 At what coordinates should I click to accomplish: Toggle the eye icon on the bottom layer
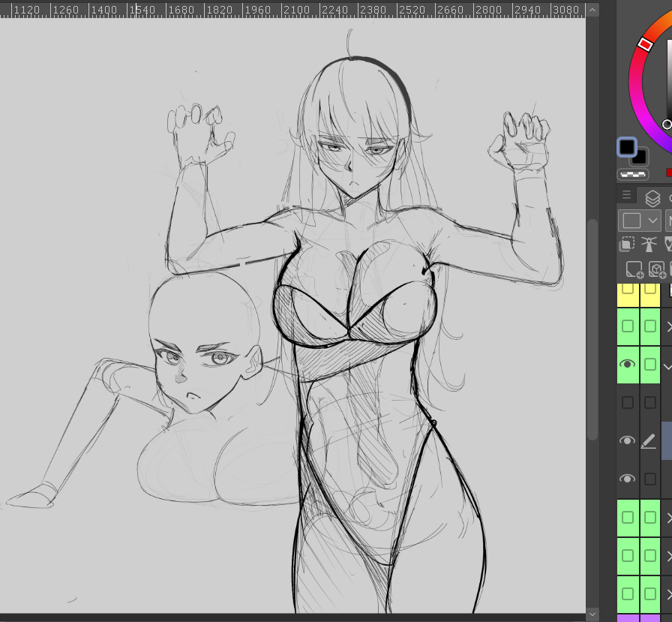628,478
